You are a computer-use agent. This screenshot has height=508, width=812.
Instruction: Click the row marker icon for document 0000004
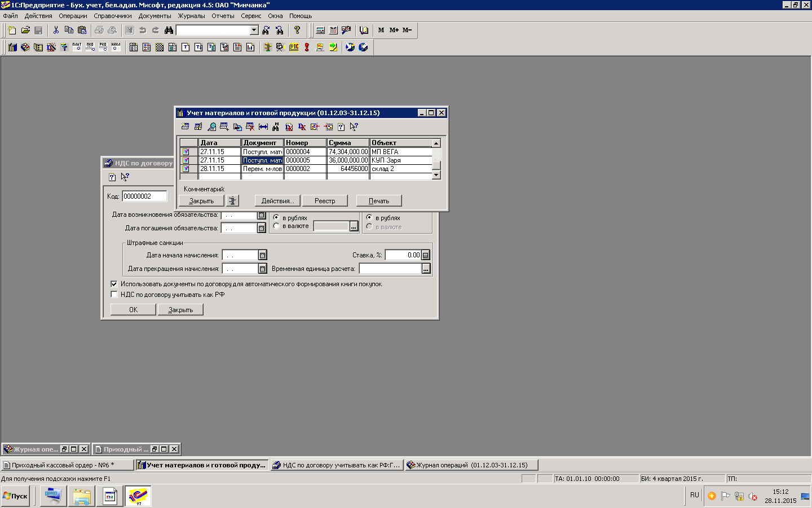point(186,151)
